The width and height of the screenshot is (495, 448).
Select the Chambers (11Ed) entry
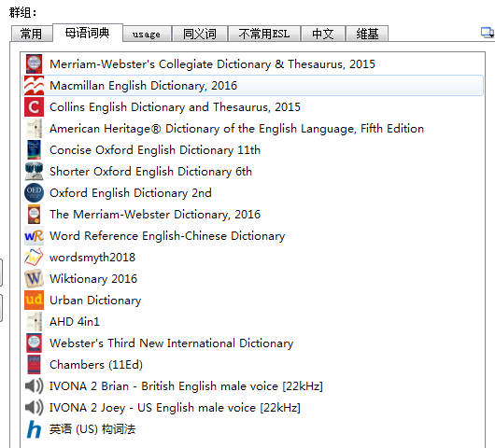(x=253, y=364)
